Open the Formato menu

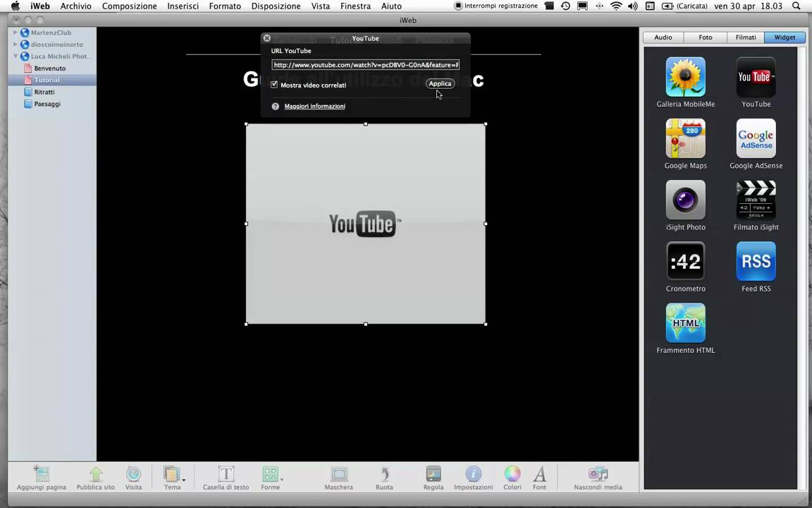point(225,6)
